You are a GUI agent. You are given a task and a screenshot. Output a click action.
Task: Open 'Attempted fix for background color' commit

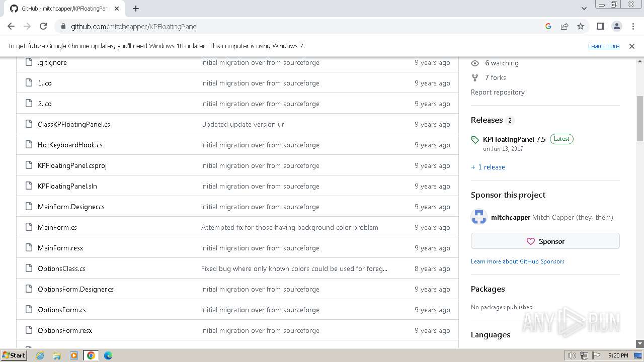click(290, 227)
